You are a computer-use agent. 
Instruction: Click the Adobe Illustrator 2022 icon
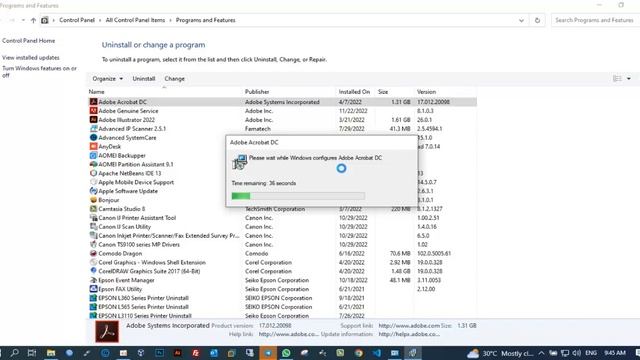coord(93,120)
